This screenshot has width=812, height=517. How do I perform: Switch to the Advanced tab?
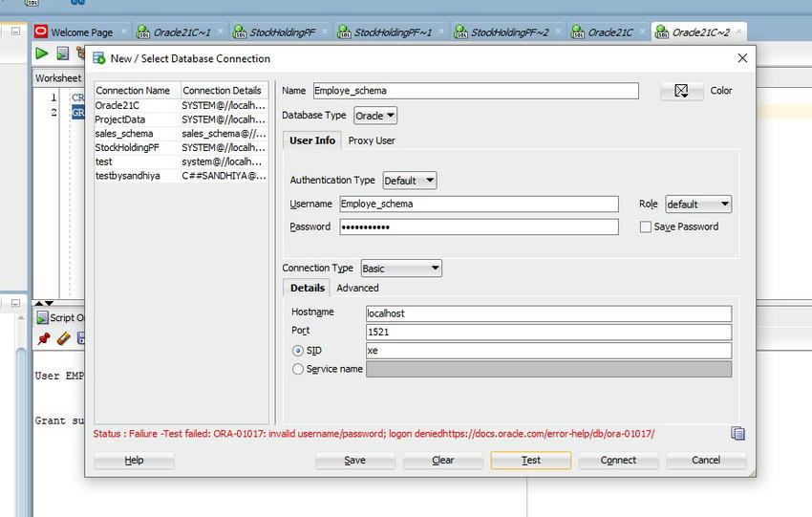pyautogui.click(x=357, y=288)
